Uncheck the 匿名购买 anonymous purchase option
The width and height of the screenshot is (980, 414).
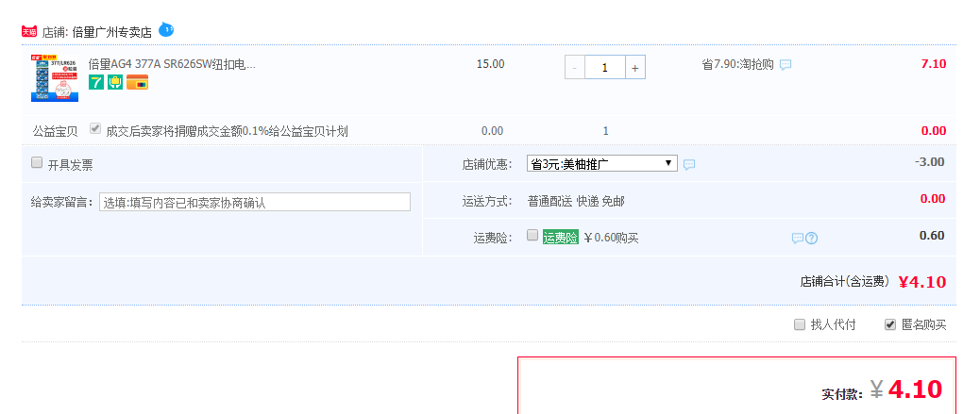889,324
